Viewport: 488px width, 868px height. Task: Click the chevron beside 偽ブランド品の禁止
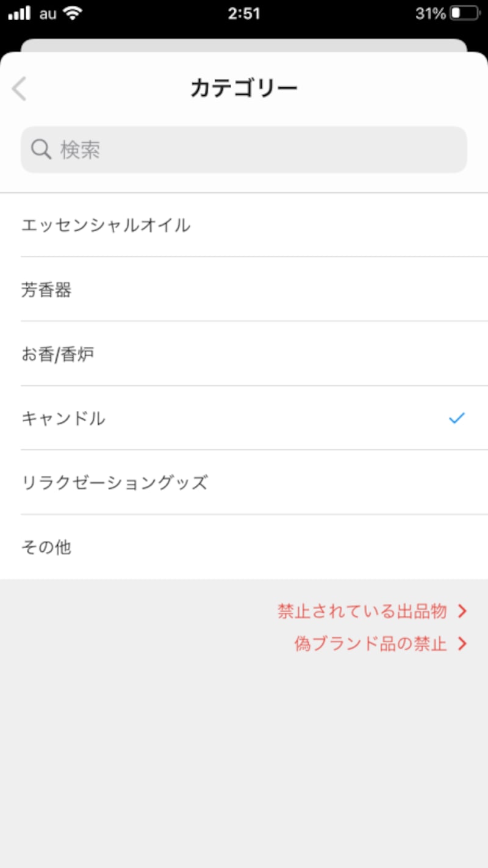pyautogui.click(x=464, y=643)
